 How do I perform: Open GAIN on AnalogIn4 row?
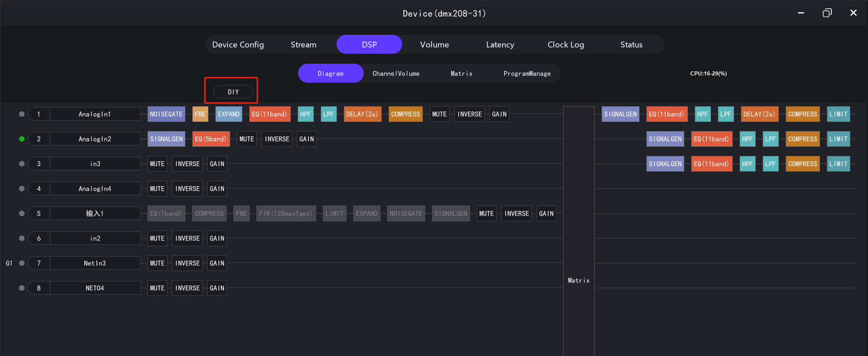point(217,189)
